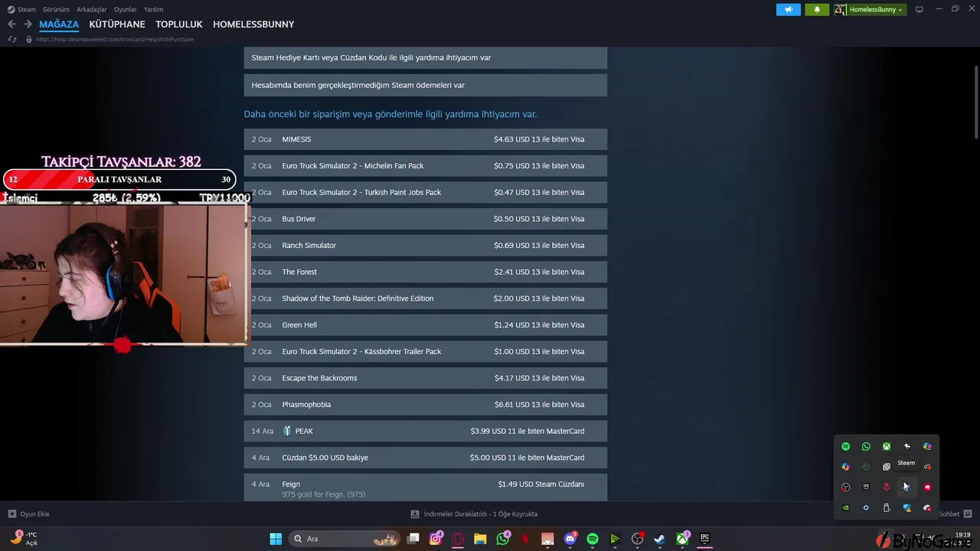
Task: Open the Opera browser taskbar icon
Action: (x=458, y=539)
